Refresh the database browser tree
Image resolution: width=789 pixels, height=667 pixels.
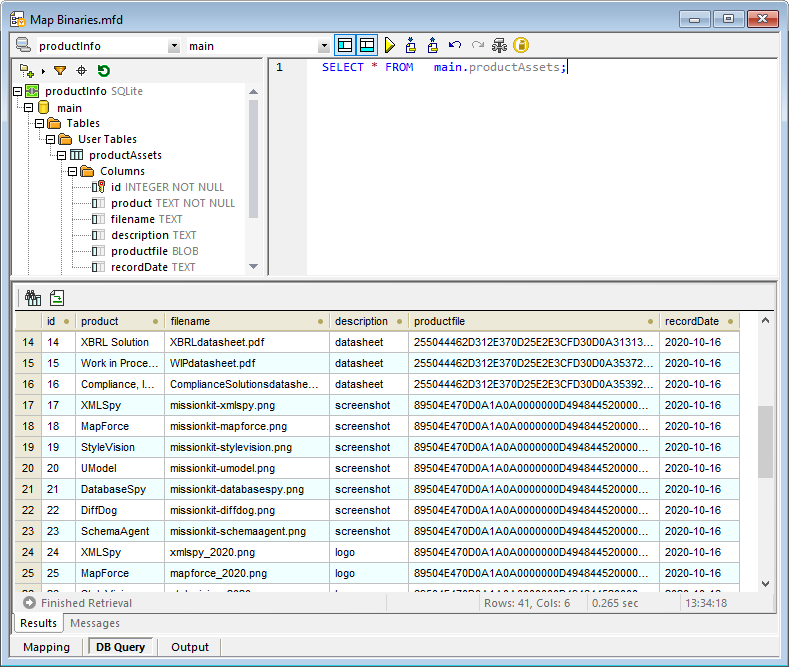(x=103, y=71)
